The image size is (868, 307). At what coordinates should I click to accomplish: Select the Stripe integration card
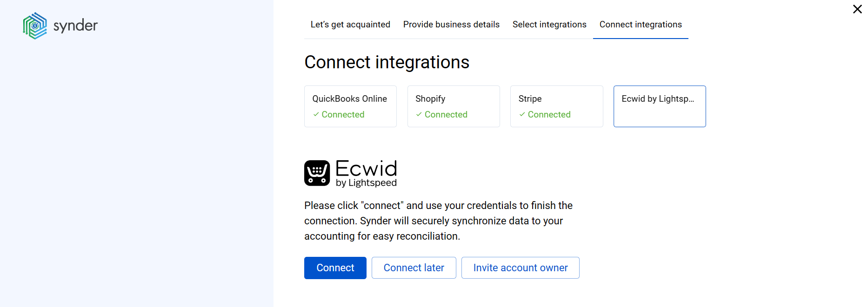[556, 106]
